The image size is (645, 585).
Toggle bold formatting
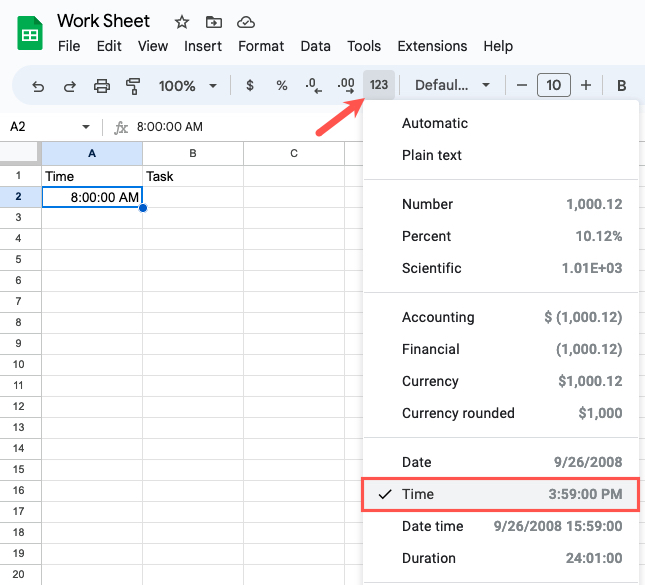coord(621,86)
